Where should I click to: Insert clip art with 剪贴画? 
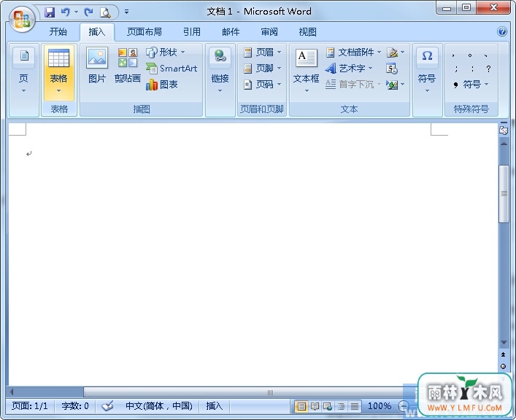pos(128,66)
